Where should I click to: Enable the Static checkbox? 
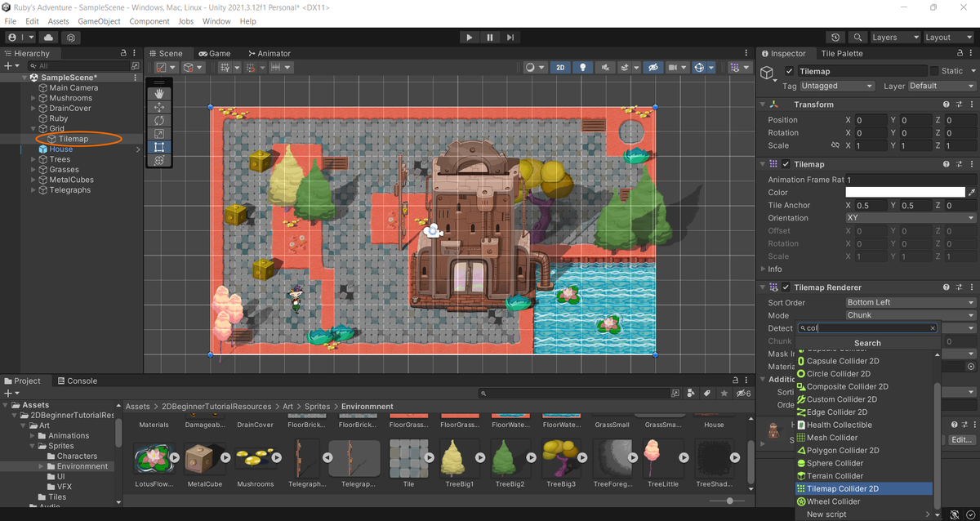(x=933, y=71)
